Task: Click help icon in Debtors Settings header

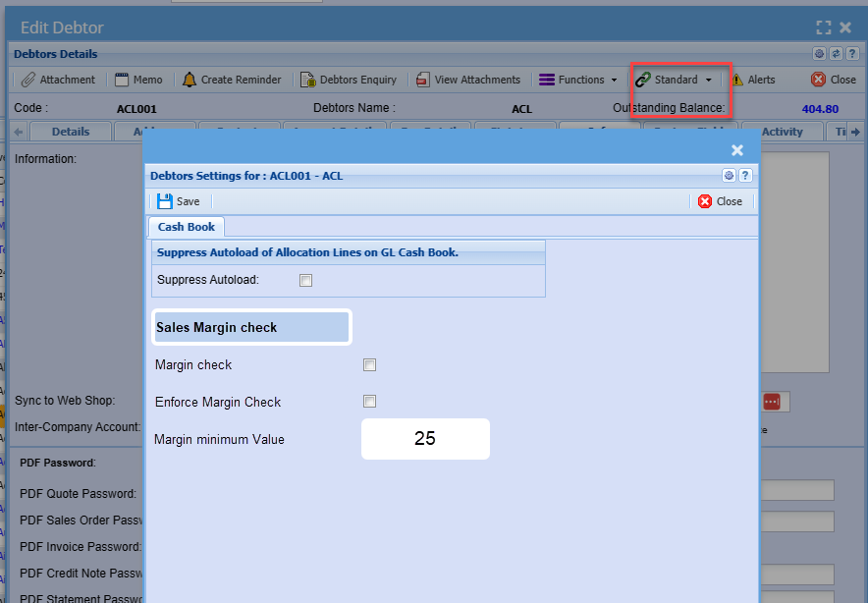Action: (745, 176)
